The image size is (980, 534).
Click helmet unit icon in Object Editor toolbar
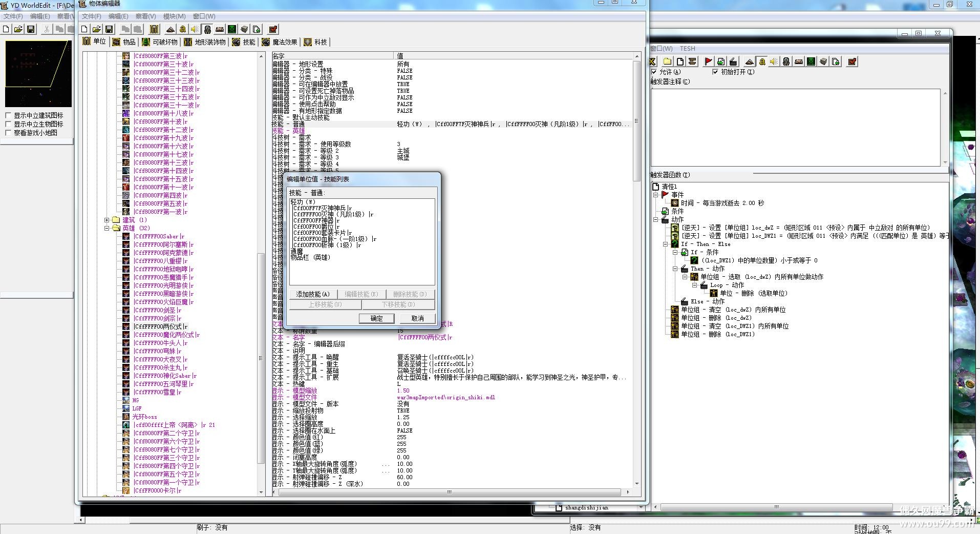[154, 29]
